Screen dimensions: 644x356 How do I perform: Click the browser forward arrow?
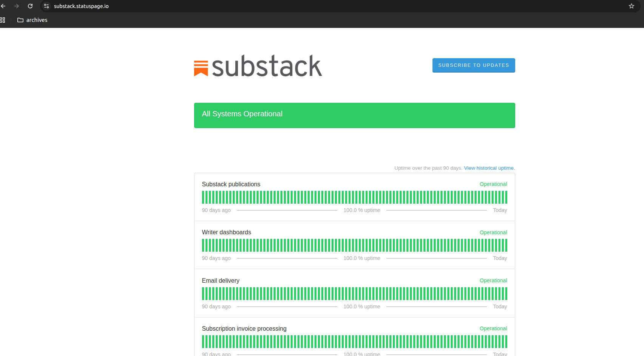[17, 6]
